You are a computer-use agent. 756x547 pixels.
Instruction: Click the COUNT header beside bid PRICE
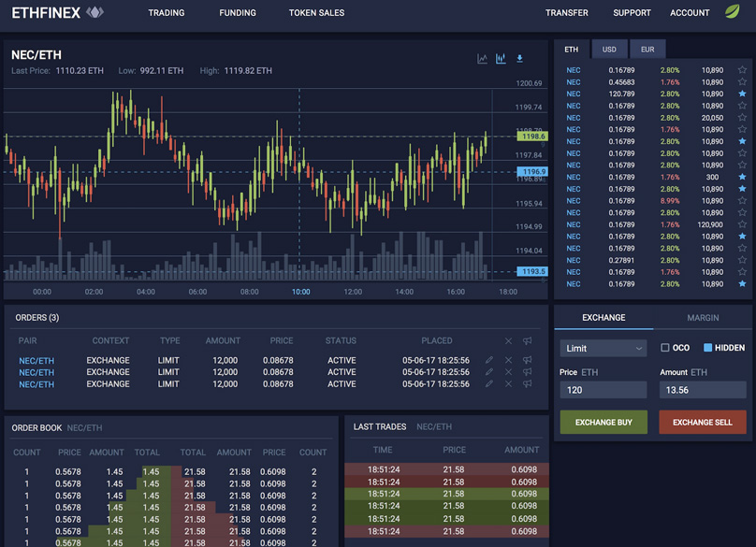click(26, 453)
